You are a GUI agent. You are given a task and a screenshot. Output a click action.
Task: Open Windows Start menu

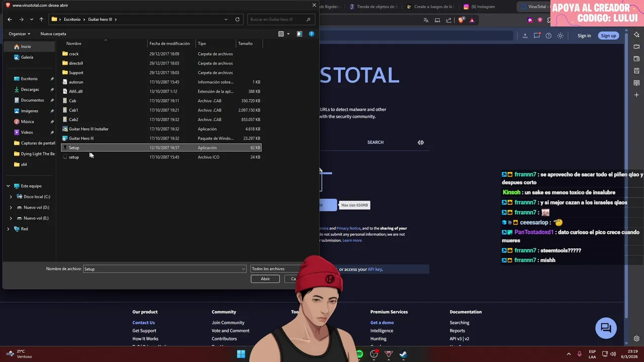click(241, 354)
